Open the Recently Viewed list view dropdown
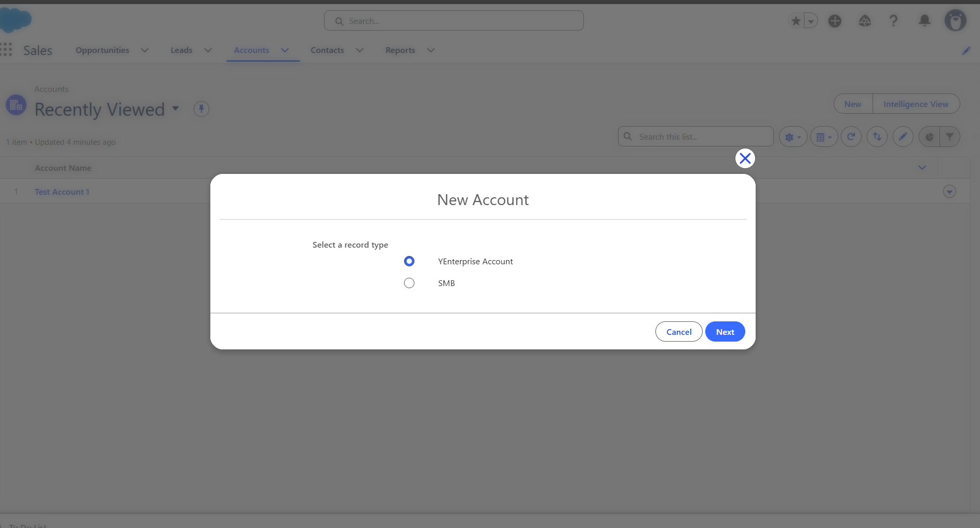The image size is (980, 528). click(176, 109)
